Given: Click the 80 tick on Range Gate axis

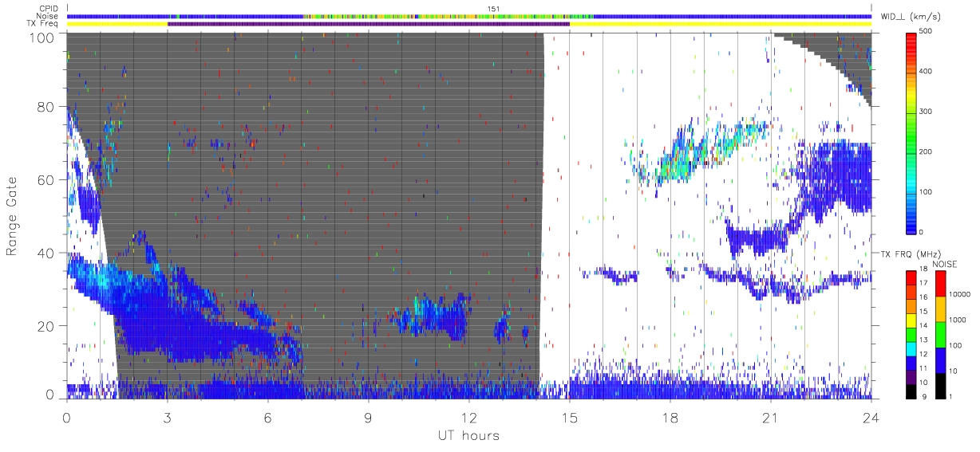Looking at the screenshot, I should [46, 107].
